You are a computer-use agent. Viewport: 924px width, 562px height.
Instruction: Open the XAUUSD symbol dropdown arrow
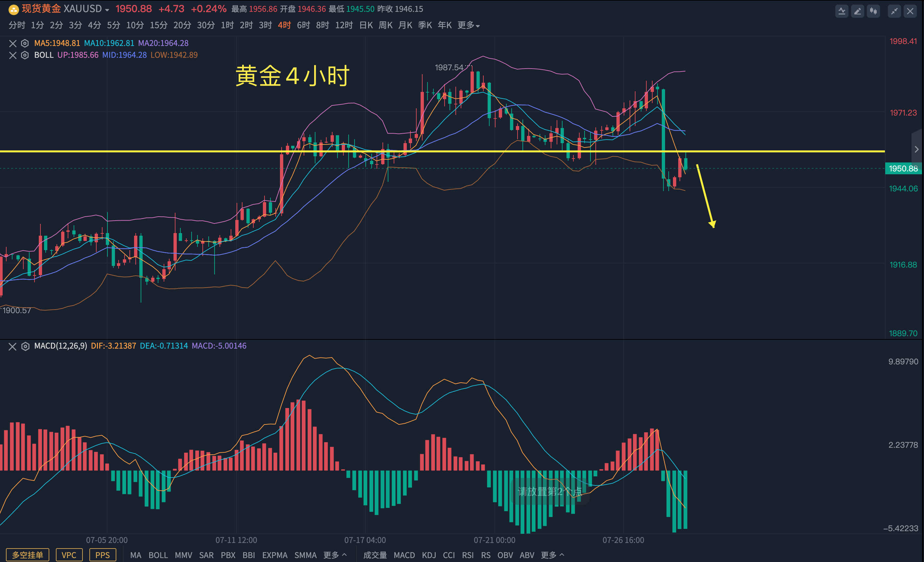[107, 10]
